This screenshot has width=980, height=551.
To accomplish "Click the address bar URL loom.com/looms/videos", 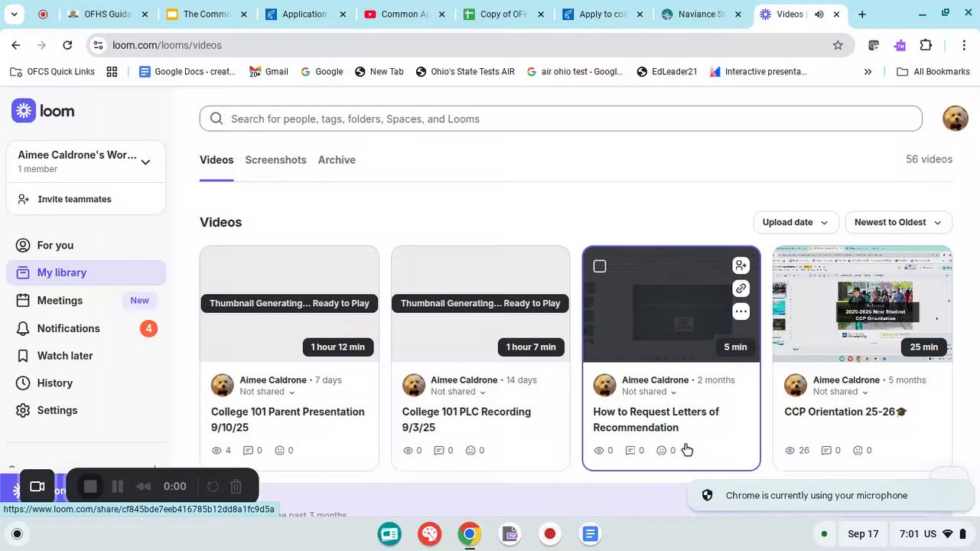I will point(167,45).
